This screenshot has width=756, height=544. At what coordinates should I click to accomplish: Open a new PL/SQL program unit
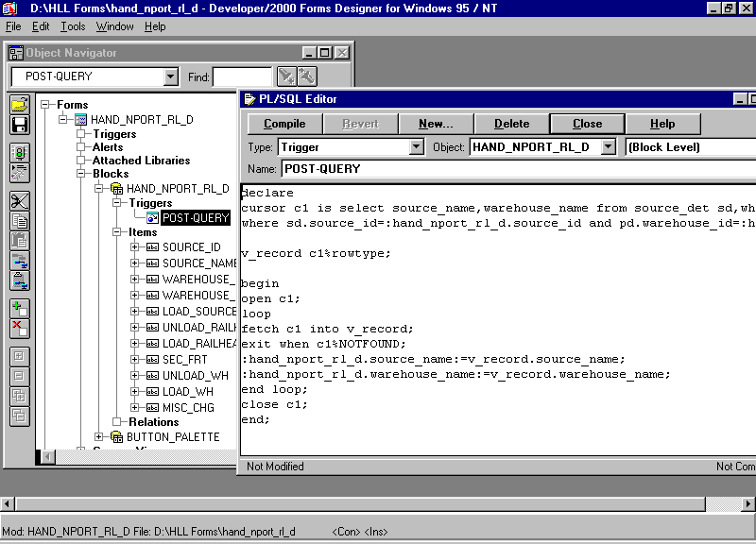435,123
